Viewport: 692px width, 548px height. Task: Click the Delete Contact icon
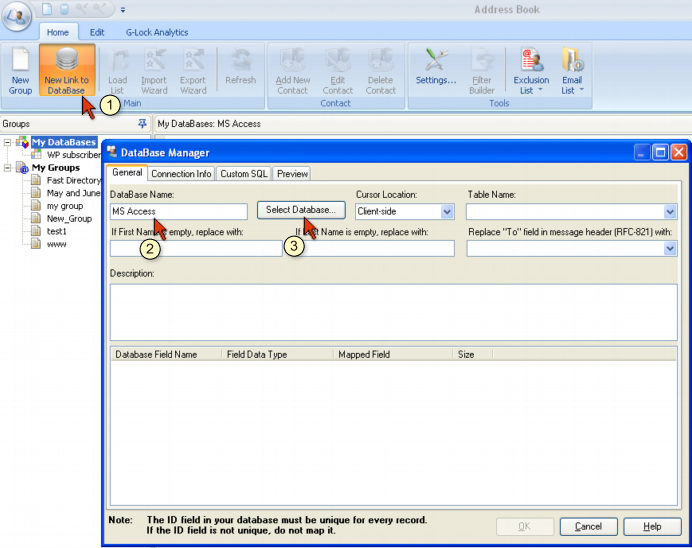380,71
